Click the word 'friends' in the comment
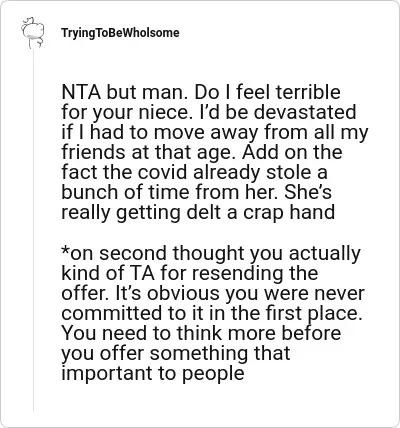Viewport: 400px width, 428px height. [x=90, y=152]
